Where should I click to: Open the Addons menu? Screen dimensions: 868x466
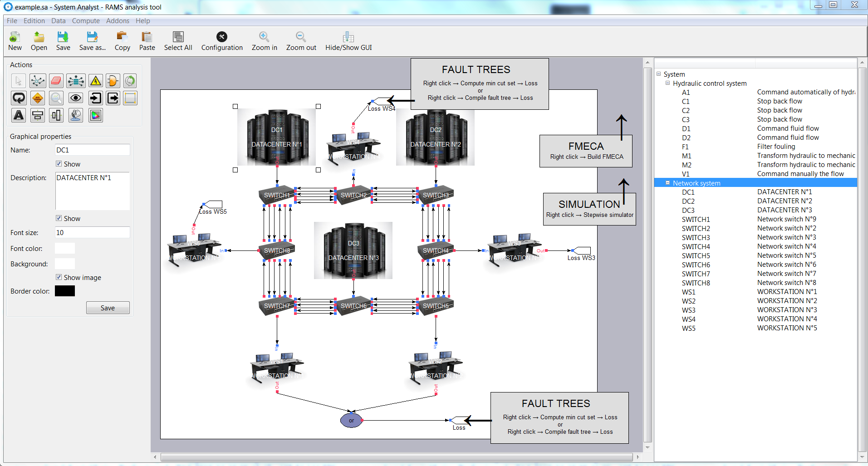[x=118, y=20]
